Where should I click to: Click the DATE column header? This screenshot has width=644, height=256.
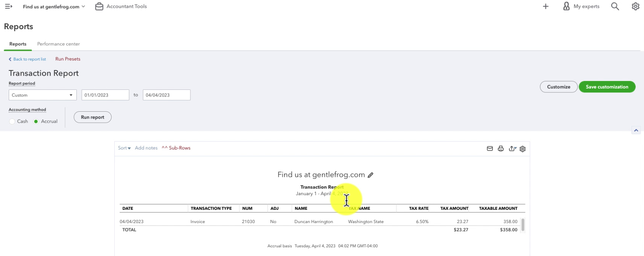[x=128, y=208]
